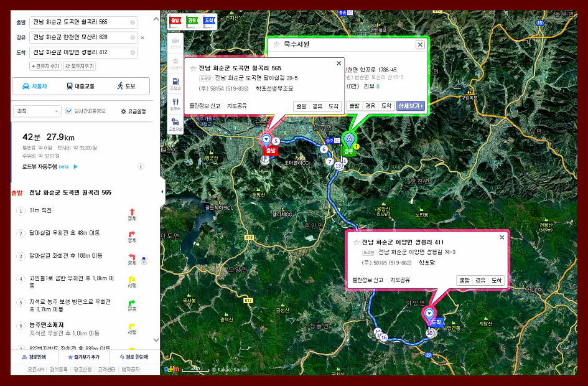
Task: Clear the 도착 address field
Action: (133, 52)
